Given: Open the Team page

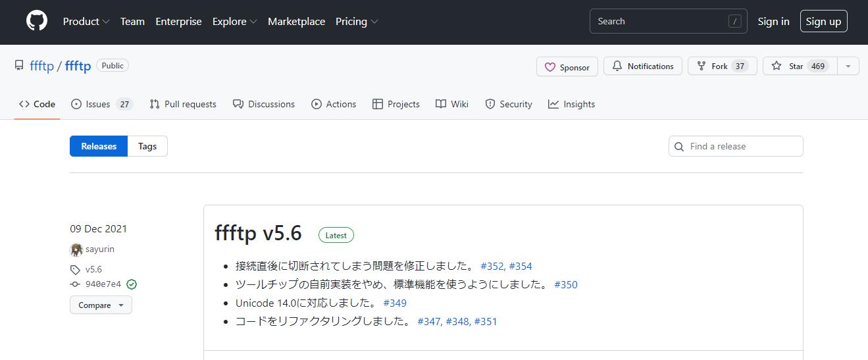Looking at the screenshot, I should 132,22.
